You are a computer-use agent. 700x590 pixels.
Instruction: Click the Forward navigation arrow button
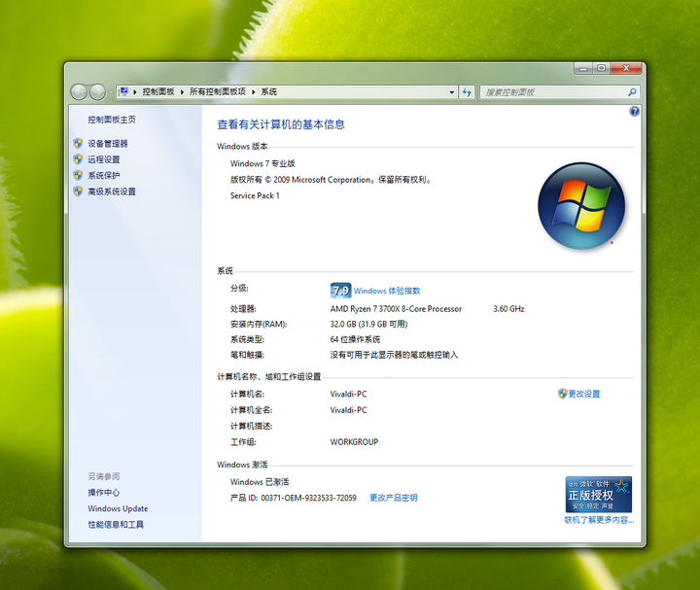[x=97, y=92]
